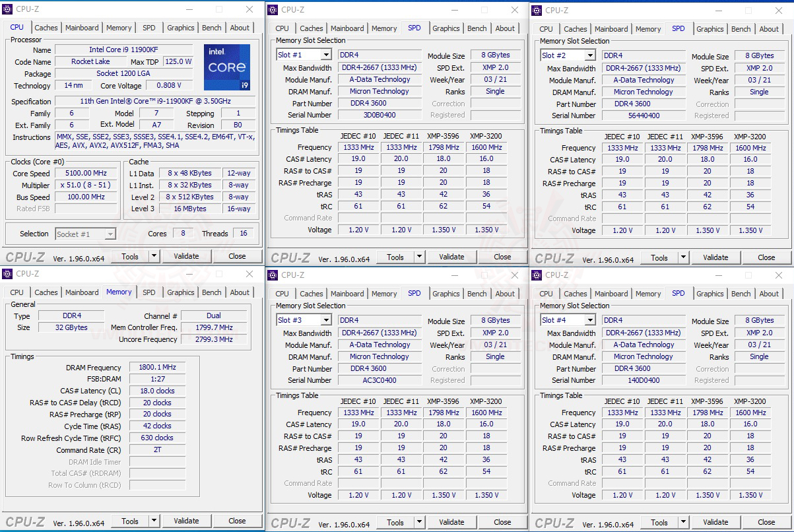This screenshot has height=532, width=794.
Task: Select the serial number AC3C0400
Action: pos(380,380)
